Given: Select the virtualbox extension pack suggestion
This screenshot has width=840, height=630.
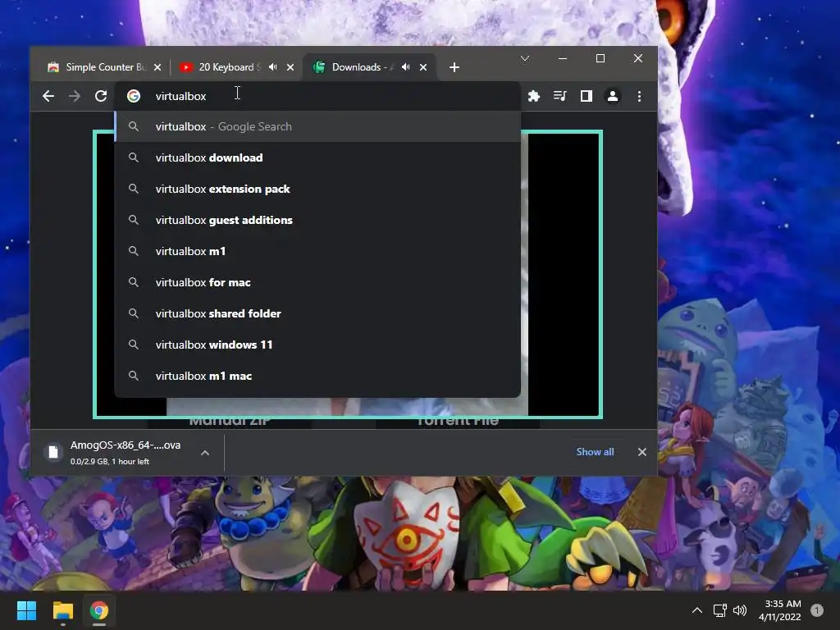Looking at the screenshot, I should coord(317,189).
